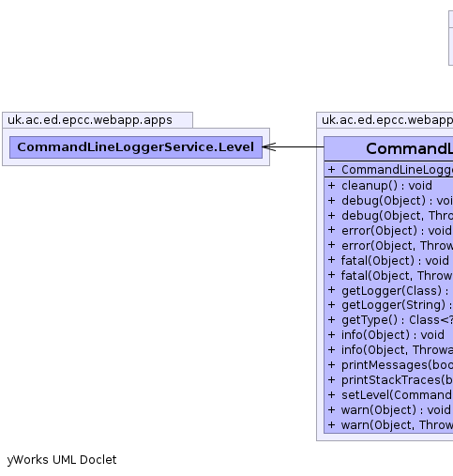453x476 pixels.
Task: Click the yWorks UML Doclet text
Action: coord(62,460)
